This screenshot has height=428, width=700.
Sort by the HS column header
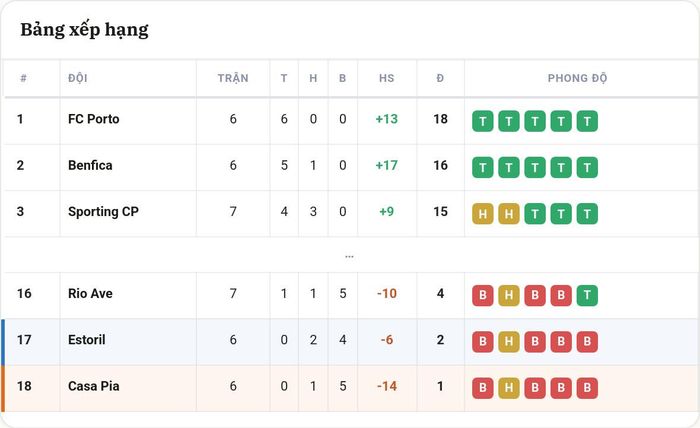click(x=387, y=78)
